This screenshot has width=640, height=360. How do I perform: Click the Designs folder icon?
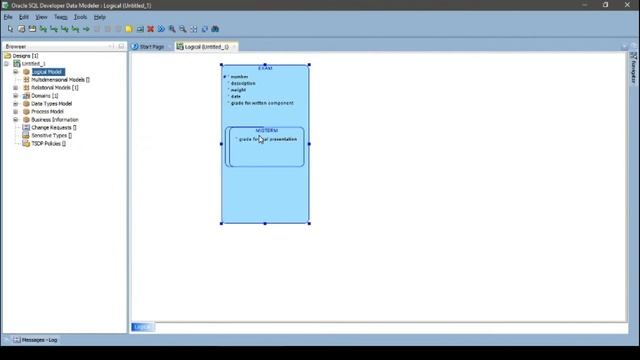[x=7, y=56]
